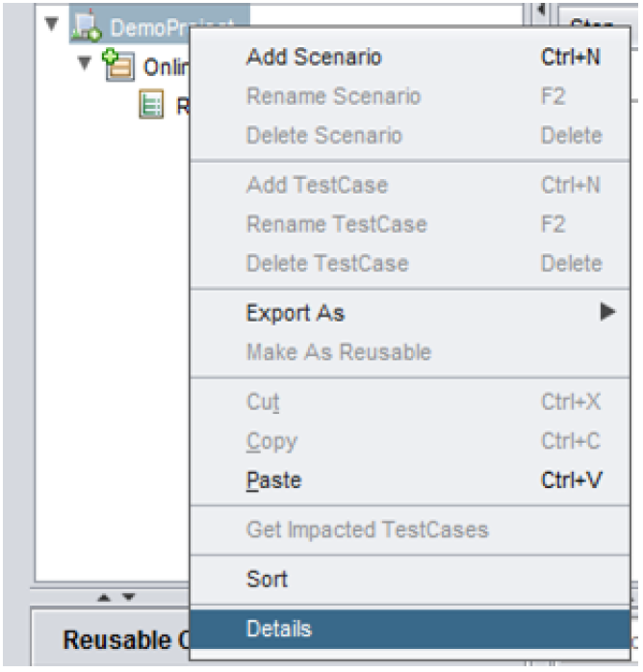Click Get Impacted TestCases entry
This screenshot has width=643, height=672.
[x=367, y=529]
